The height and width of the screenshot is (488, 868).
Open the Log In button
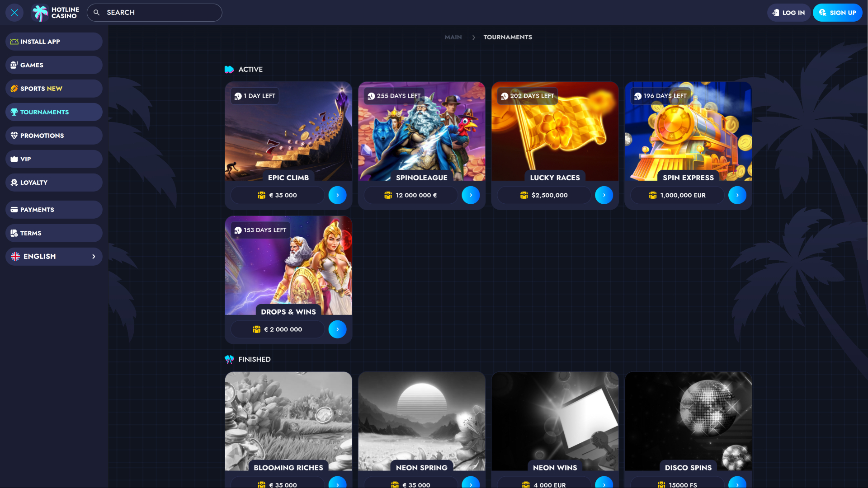(788, 13)
